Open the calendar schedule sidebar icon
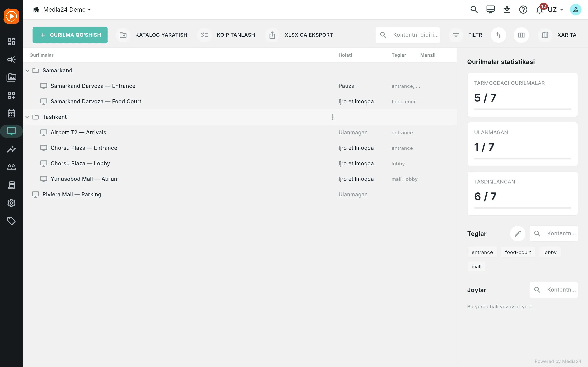This screenshot has height=367, width=588. [11, 113]
